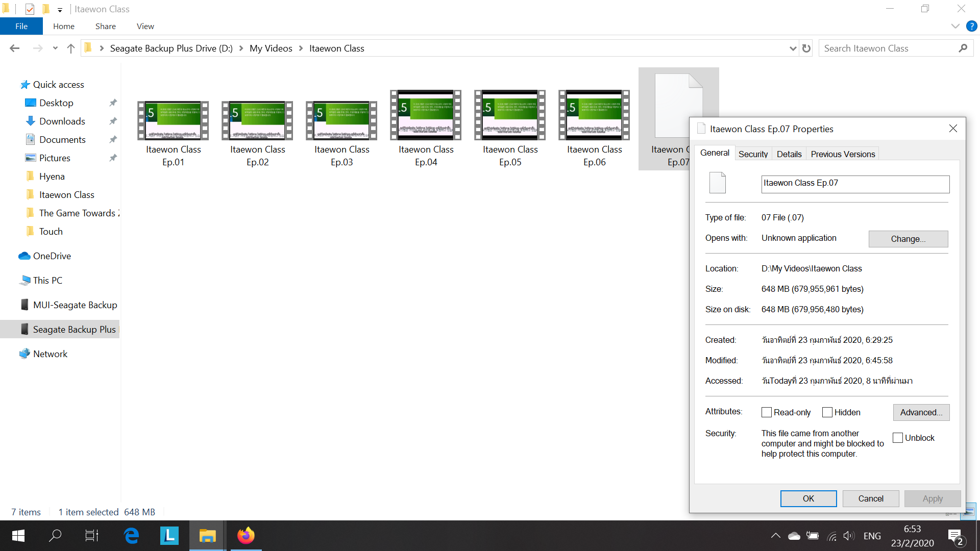
Task: Open battery status tray icon
Action: coord(813,536)
